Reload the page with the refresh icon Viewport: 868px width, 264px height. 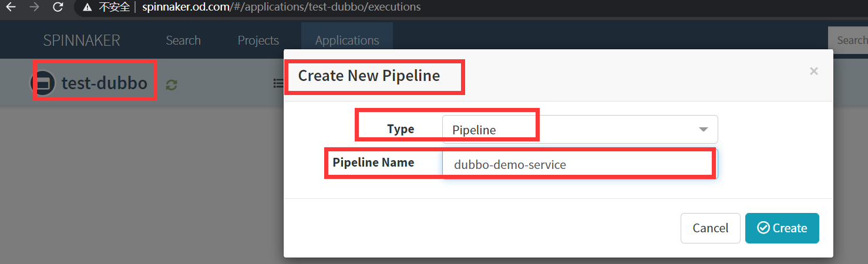coord(58,8)
